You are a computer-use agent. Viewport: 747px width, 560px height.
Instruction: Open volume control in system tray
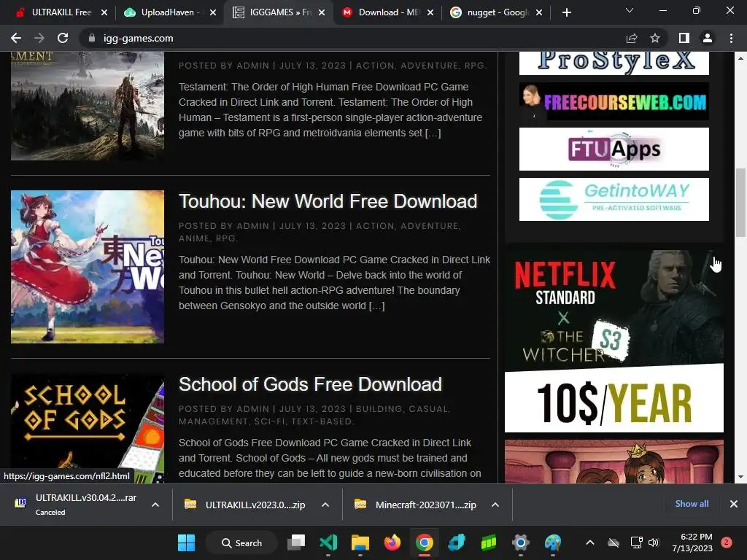tap(654, 542)
